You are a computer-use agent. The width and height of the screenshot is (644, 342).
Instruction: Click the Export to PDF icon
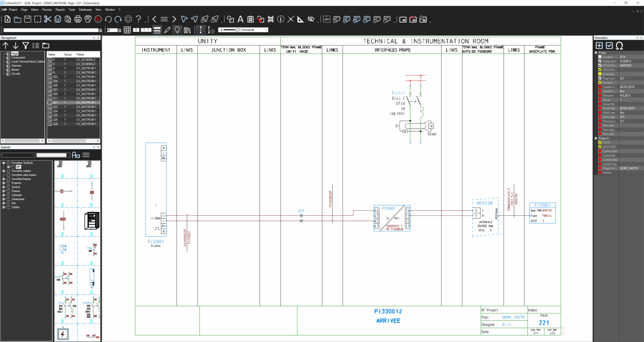(88, 19)
